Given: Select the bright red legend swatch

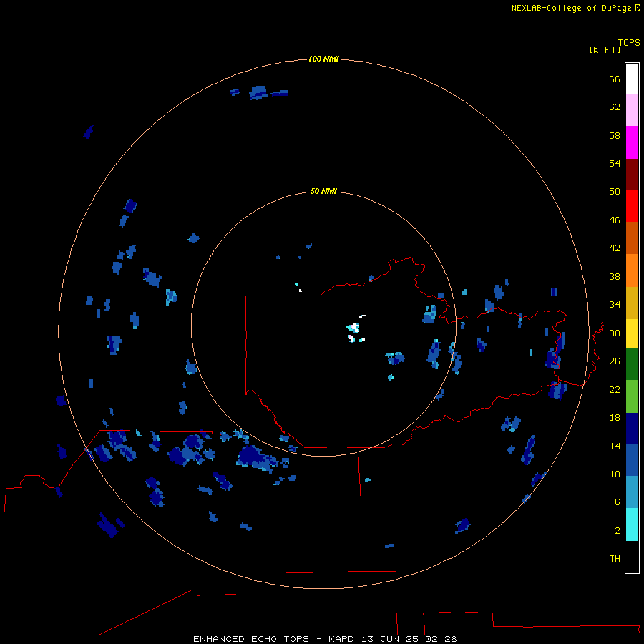Looking at the screenshot, I should [x=632, y=206].
